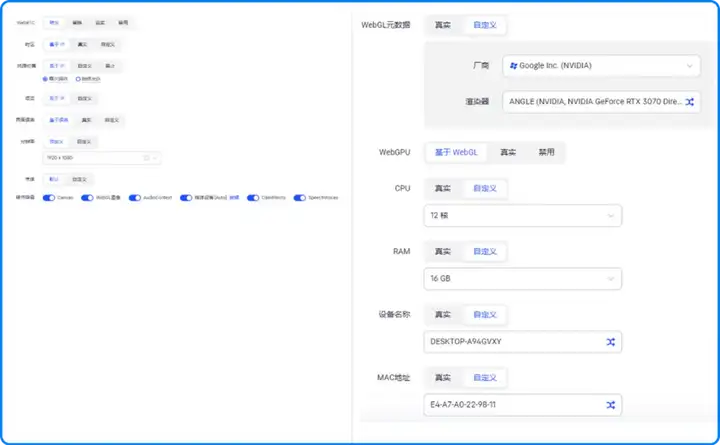The image size is (720, 445).
Task: Set MAC地址 option to 真实
Action: pos(443,377)
